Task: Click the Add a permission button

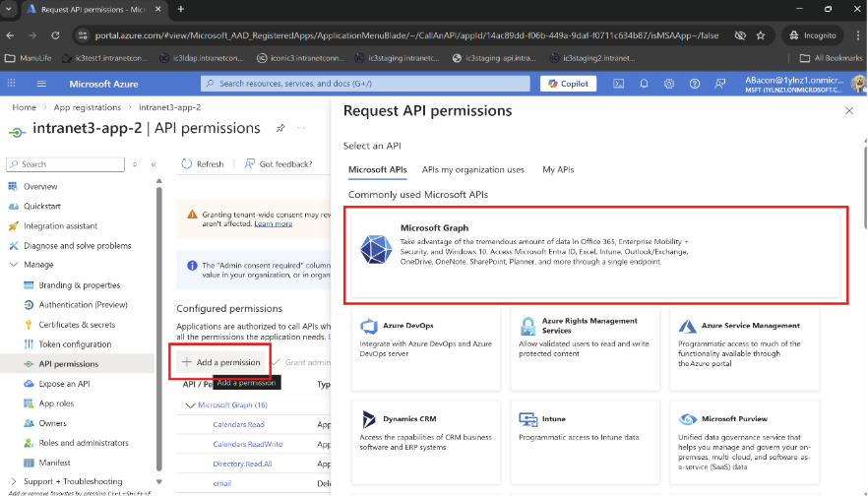Action: click(x=221, y=362)
